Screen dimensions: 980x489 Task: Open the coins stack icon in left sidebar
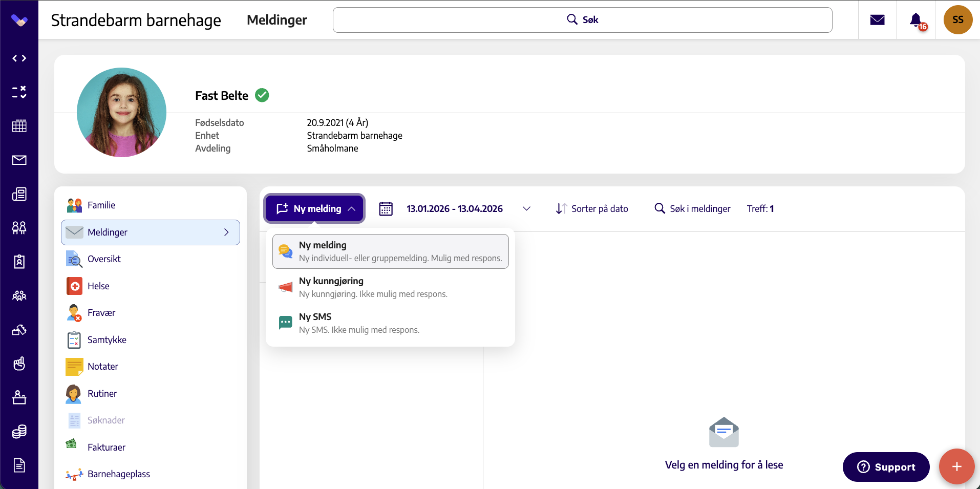[19, 432]
